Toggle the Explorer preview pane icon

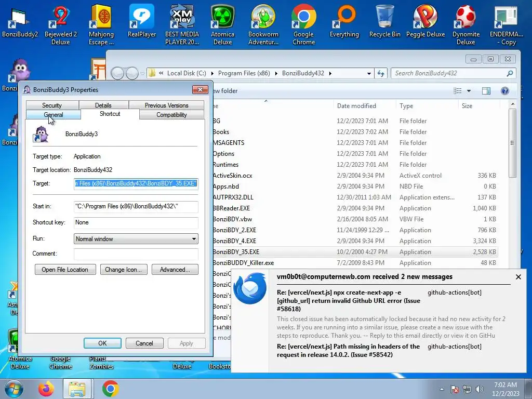(486, 90)
